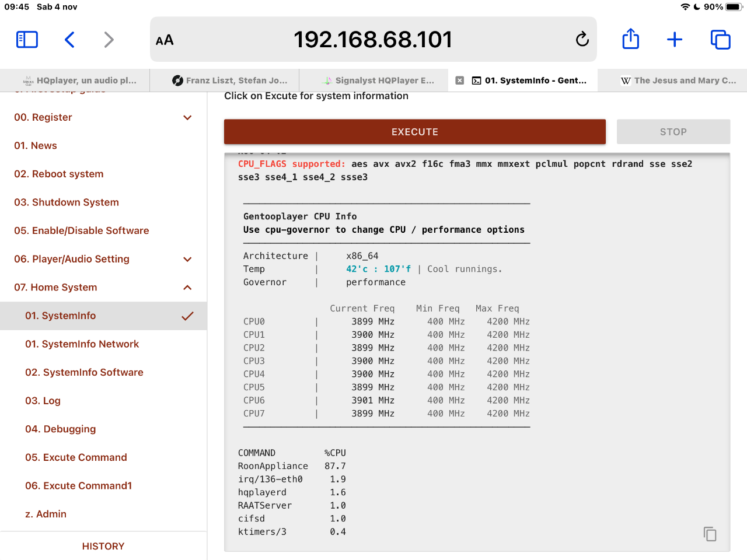
Task: Select 01. SystemInfo Network item
Action: (x=82, y=344)
